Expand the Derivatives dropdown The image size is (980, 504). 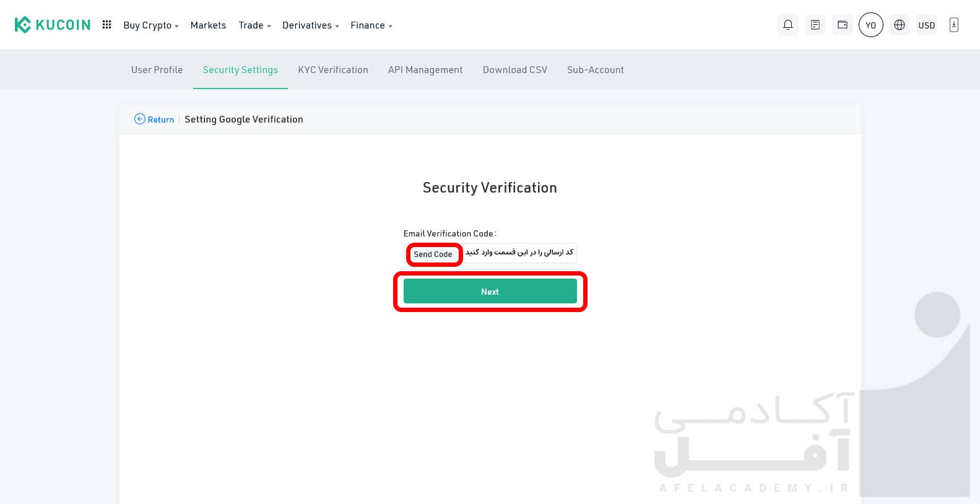click(311, 25)
